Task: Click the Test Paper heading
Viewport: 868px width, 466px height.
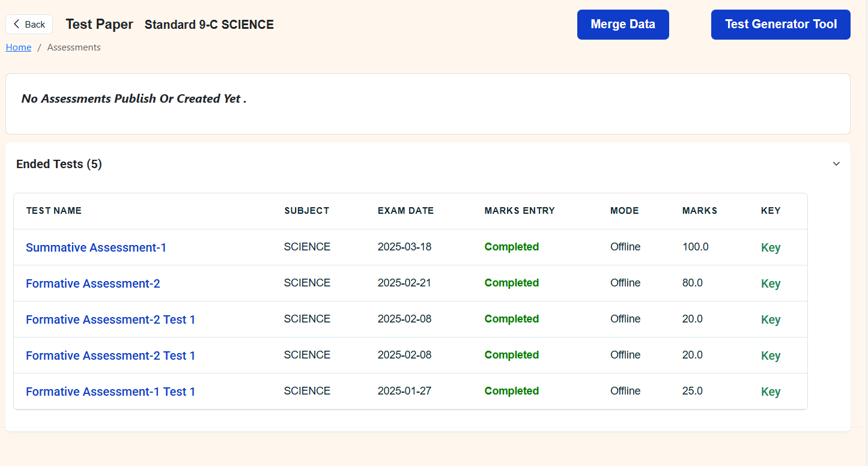Action: (99, 25)
